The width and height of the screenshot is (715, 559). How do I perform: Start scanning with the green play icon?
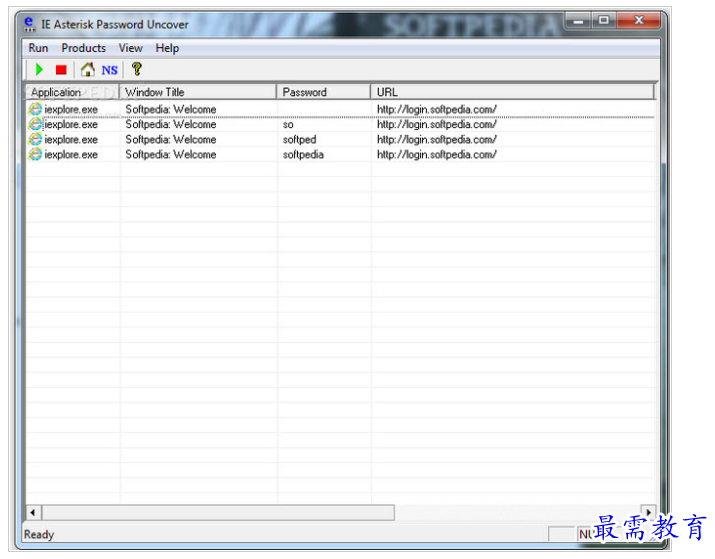coord(39,70)
